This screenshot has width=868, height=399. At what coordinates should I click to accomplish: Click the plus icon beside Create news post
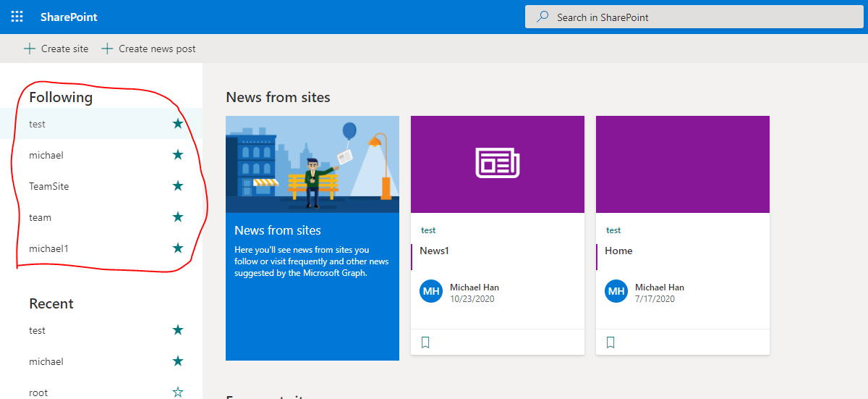[107, 49]
